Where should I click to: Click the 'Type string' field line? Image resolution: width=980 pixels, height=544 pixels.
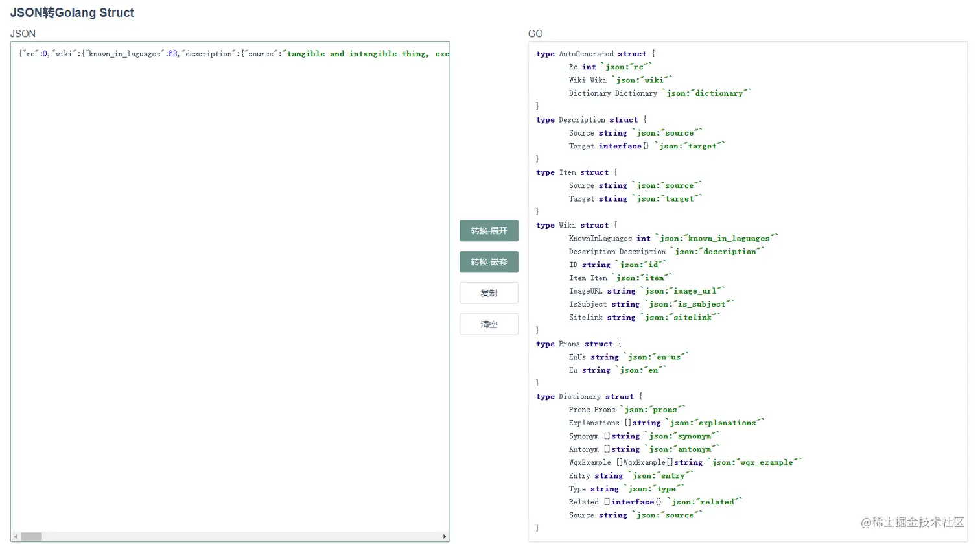pos(627,489)
